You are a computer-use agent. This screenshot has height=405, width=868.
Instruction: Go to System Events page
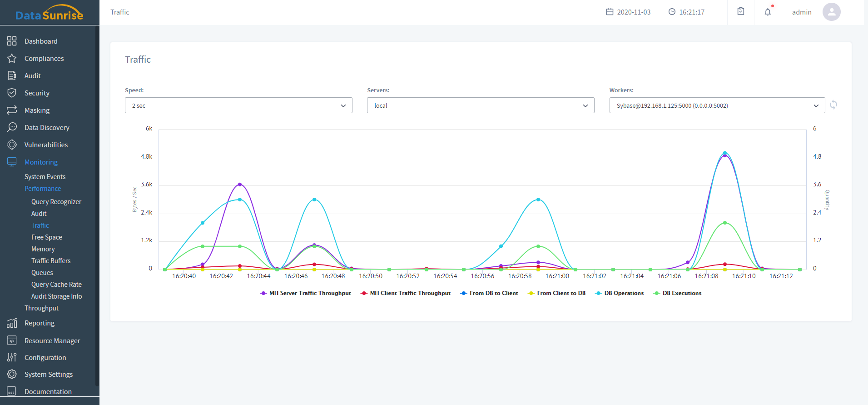[45, 177]
